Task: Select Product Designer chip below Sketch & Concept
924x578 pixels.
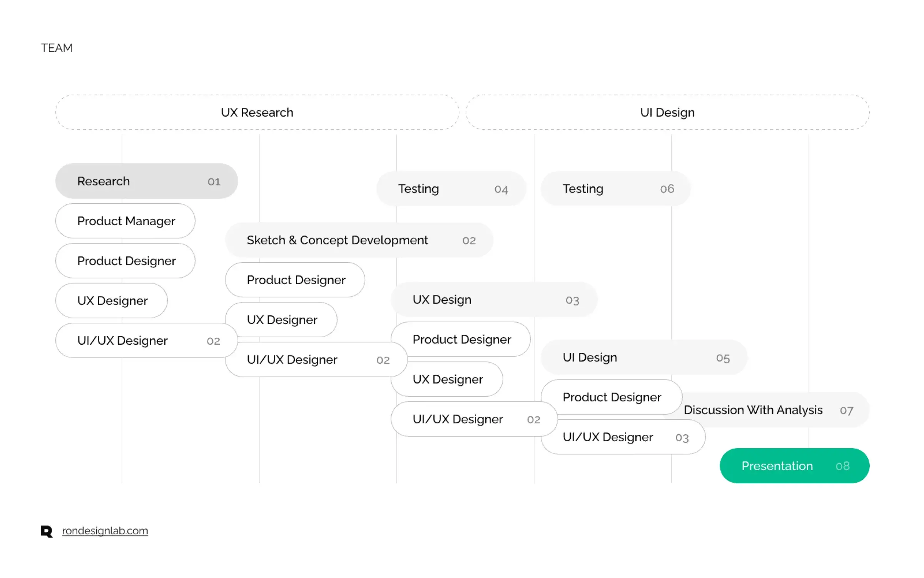Action: 295,280
